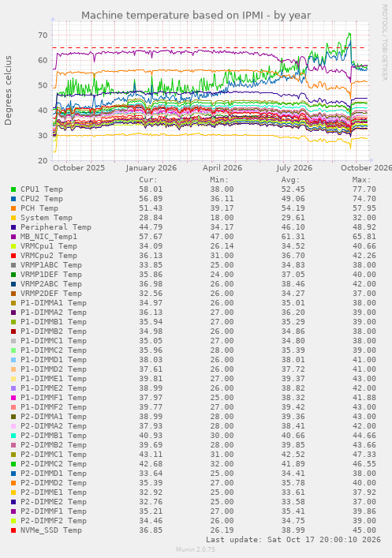
Task: Click the 20 y-axis tick label
Action: (x=43, y=160)
